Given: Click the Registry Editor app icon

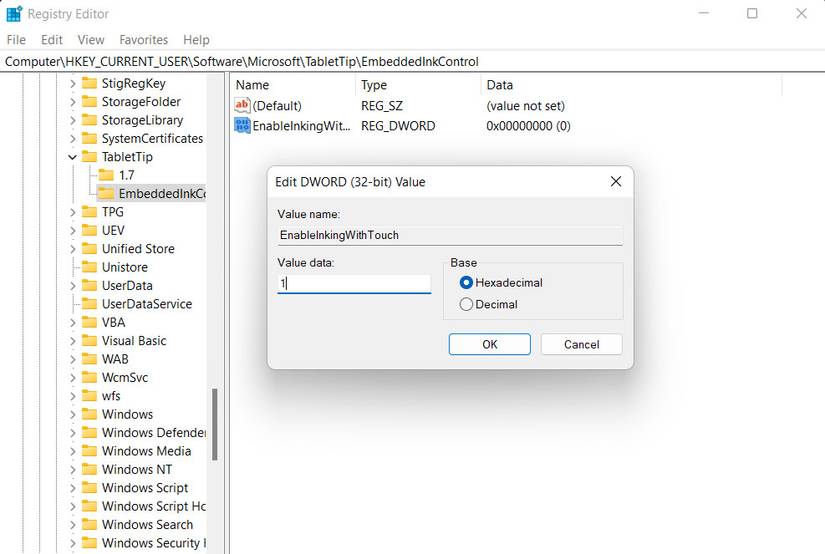Looking at the screenshot, I should (14, 14).
